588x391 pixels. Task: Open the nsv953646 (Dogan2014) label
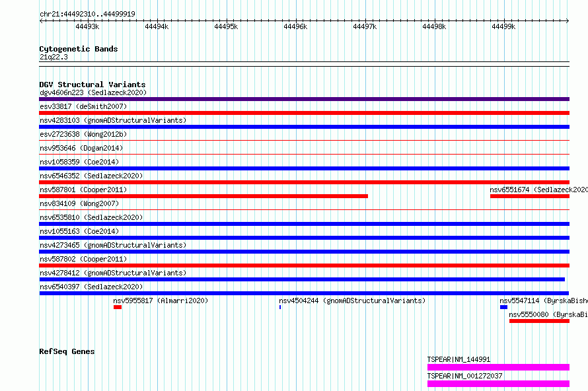pyautogui.click(x=81, y=148)
